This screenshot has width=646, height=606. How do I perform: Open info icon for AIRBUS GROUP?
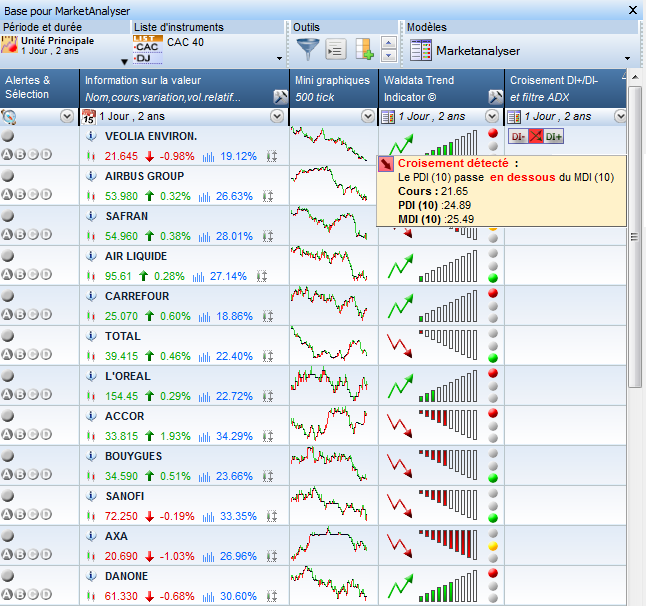tap(91, 176)
